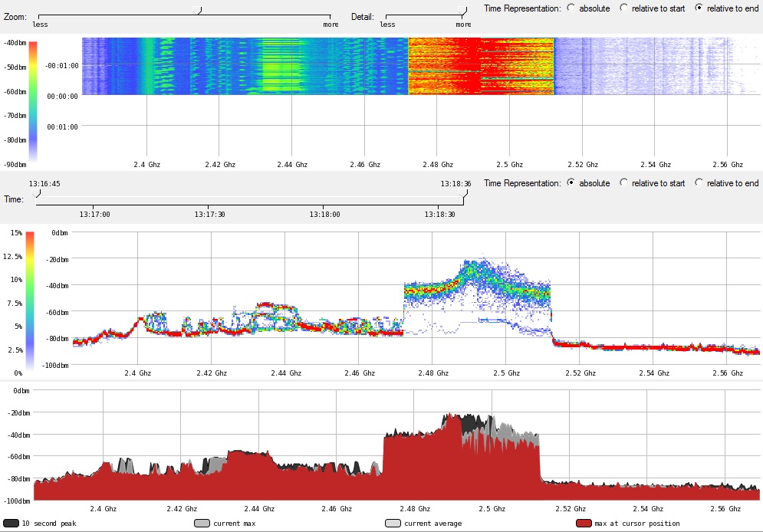Viewport: 763px width, 532px height.
Task: Pick "relative to start" beside the Time slider
Action: [x=623, y=183]
